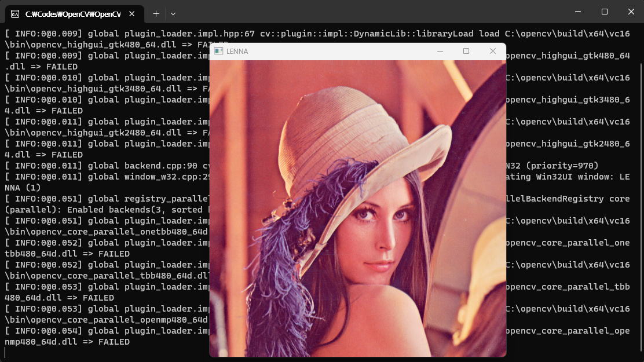Click "N32 (priority=970)" text

(551, 166)
